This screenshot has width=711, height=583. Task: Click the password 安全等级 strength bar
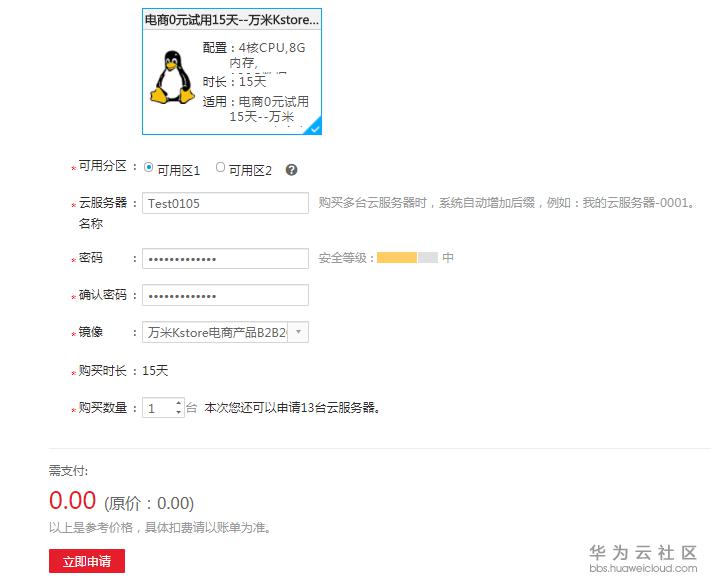(x=407, y=258)
